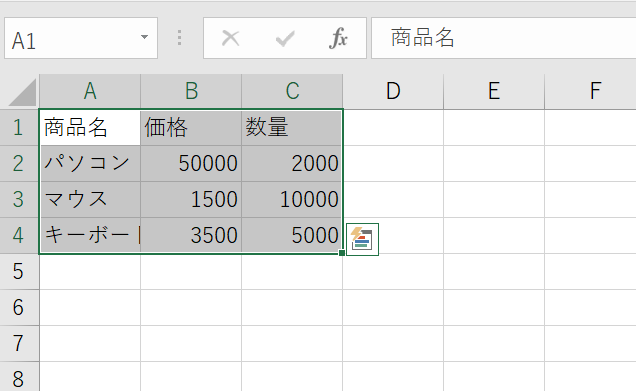Image resolution: width=636 pixels, height=391 pixels.
Task: Click the Name Box showing A1
Action: (81, 38)
